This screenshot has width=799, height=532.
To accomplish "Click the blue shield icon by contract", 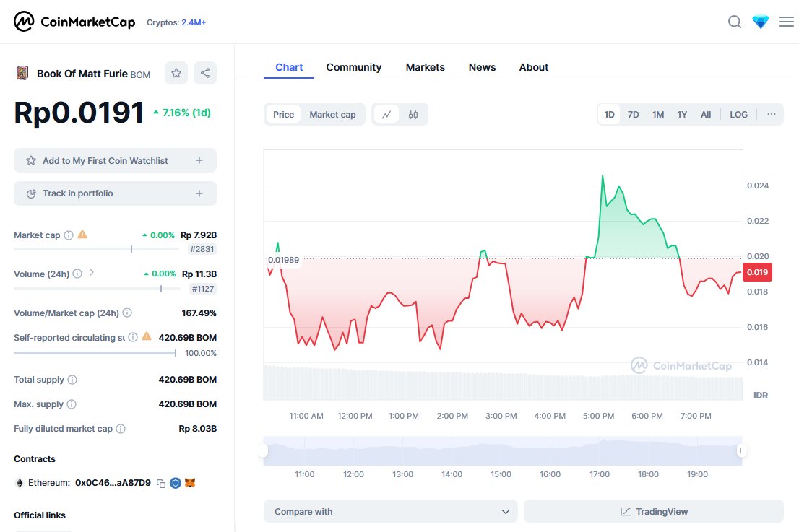I will (x=176, y=483).
